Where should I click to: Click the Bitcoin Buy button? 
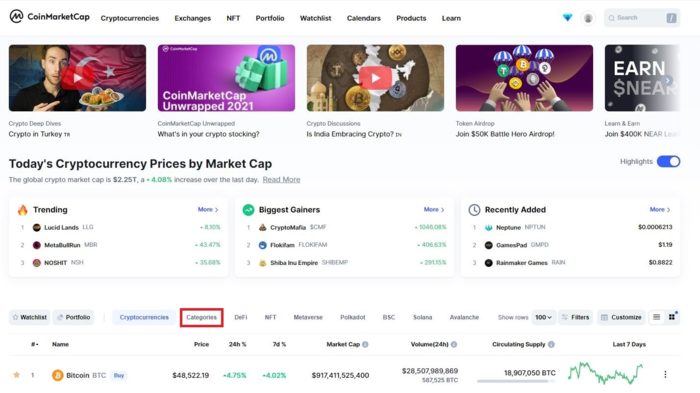click(x=119, y=375)
